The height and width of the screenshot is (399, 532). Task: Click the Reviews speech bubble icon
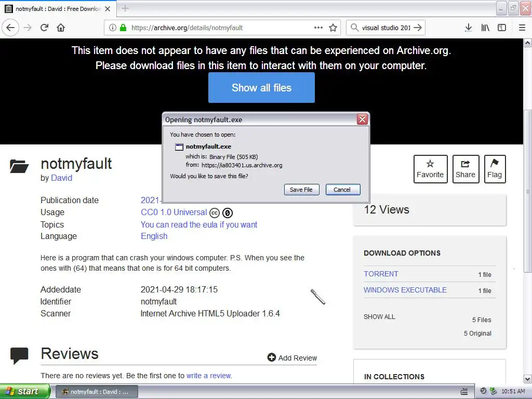(19, 356)
